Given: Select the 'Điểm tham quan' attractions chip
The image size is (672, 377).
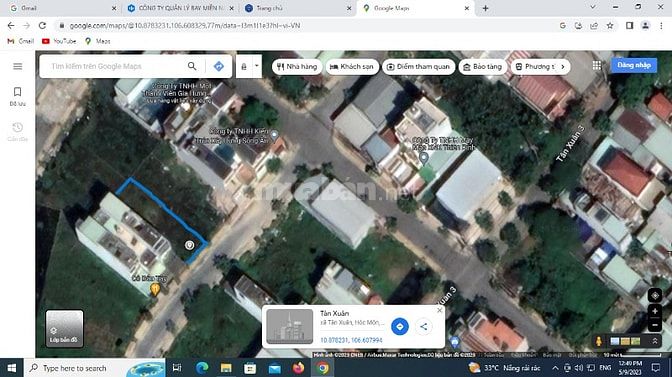Looking at the screenshot, I should (x=418, y=66).
